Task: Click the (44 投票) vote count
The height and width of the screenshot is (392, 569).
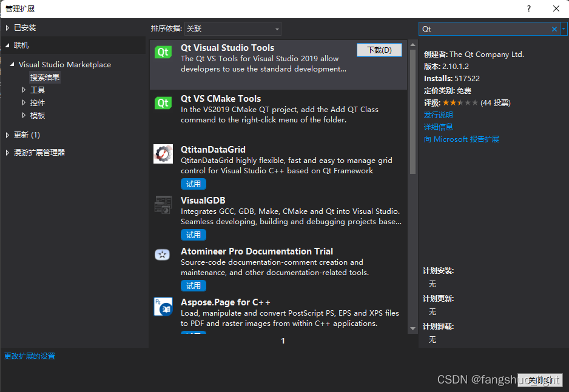Action: 496,103
